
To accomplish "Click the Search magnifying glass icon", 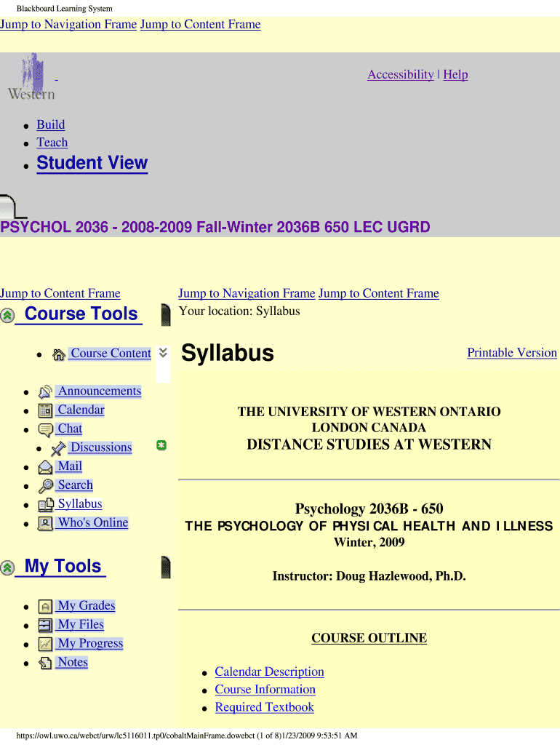I will 45,485.
